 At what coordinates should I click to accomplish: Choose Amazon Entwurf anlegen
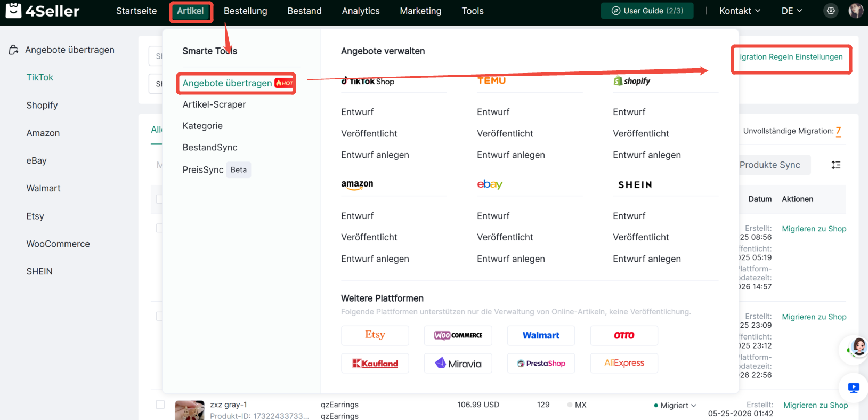click(375, 259)
